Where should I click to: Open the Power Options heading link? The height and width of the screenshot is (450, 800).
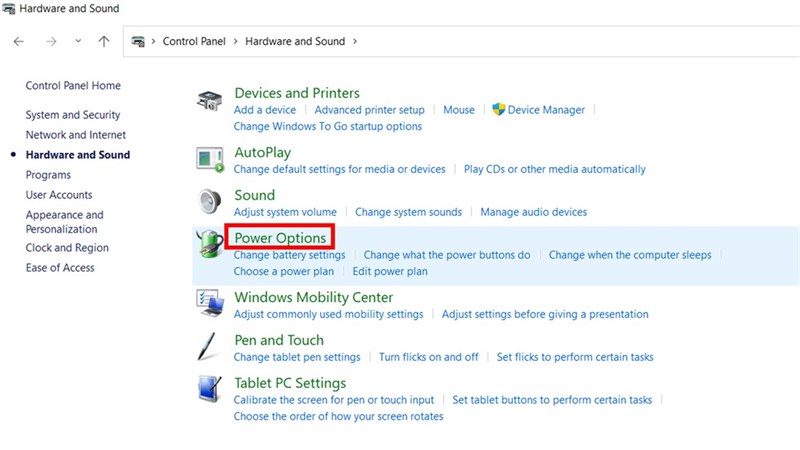pos(280,238)
